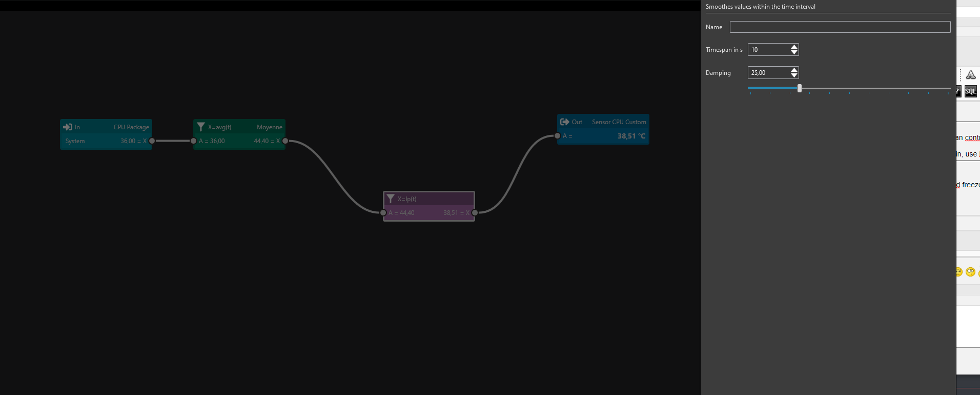This screenshot has height=395, width=980.
Task: Click the Out node exit arrow icon
Action: pyautogui.click(x=565, y=122)
